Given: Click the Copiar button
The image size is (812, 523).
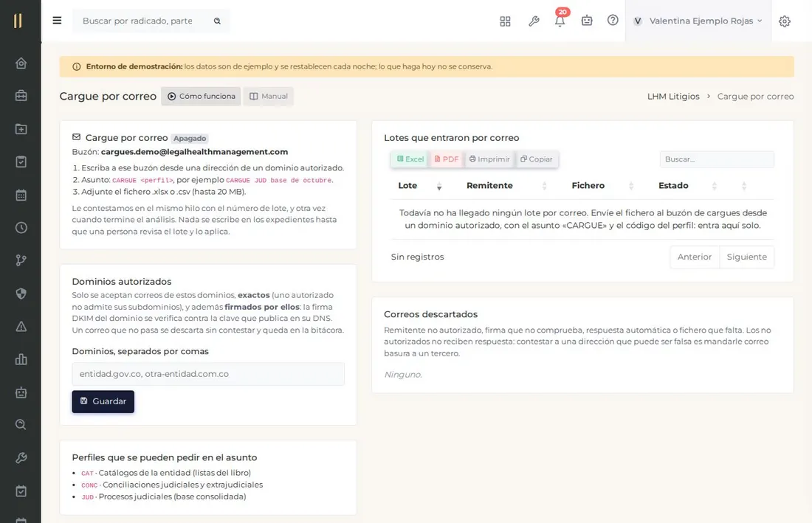Looking at the screenshot, I should coord(537,159).
